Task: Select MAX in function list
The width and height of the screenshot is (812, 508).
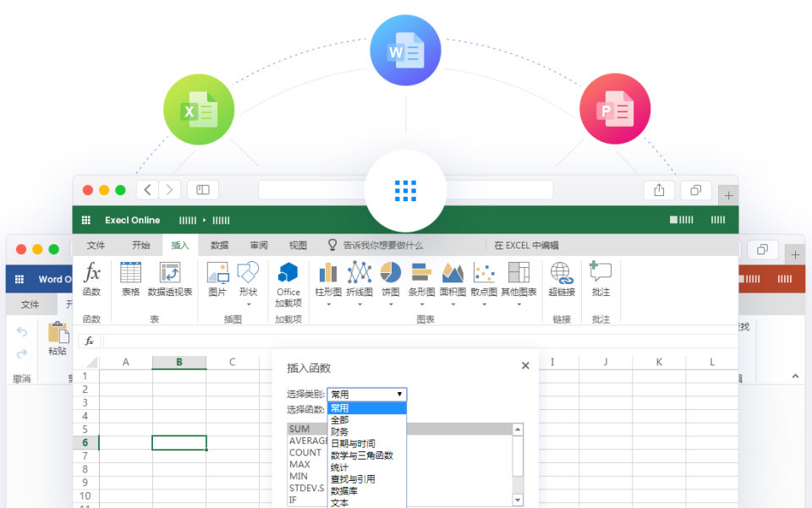Action: [x=299, y=465]
